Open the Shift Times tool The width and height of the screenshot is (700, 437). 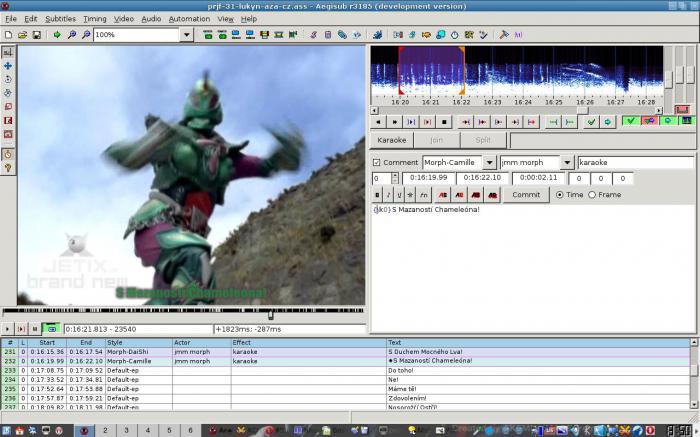398,35
